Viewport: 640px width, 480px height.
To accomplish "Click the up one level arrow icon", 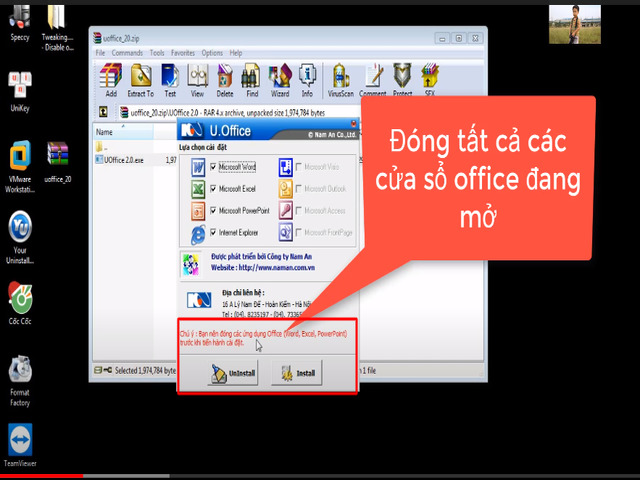I will [103, 111].
